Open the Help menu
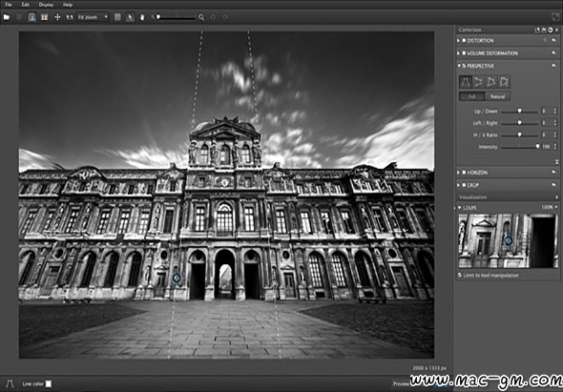The height and width of the screenshot is (392, 563). tap(68, 5)
